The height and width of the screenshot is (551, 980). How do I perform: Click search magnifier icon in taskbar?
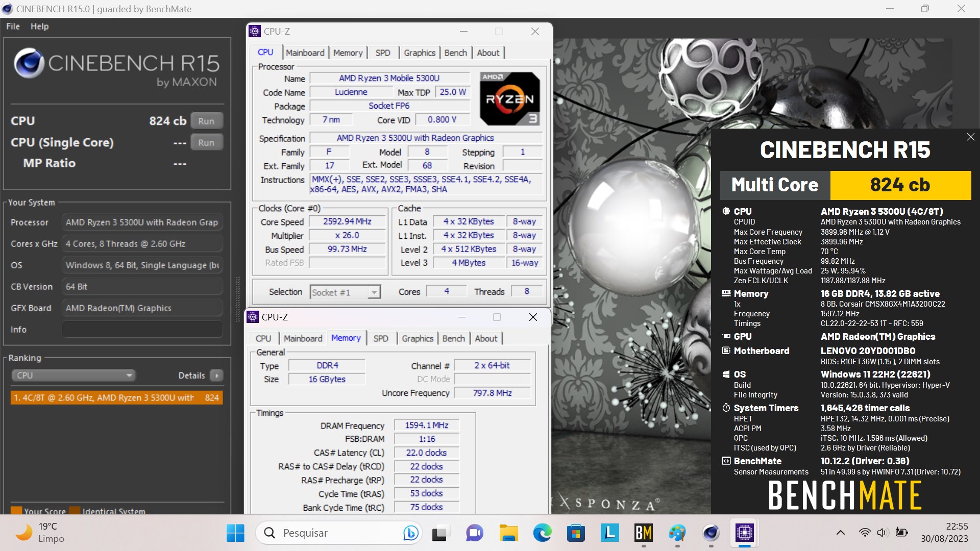coord(269,533)
